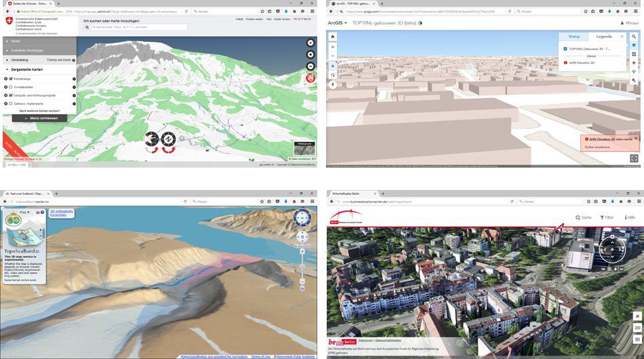Zoom in ArcGIS scene
The width and height of the screenshot is (644, 359).
coord(333,47)
